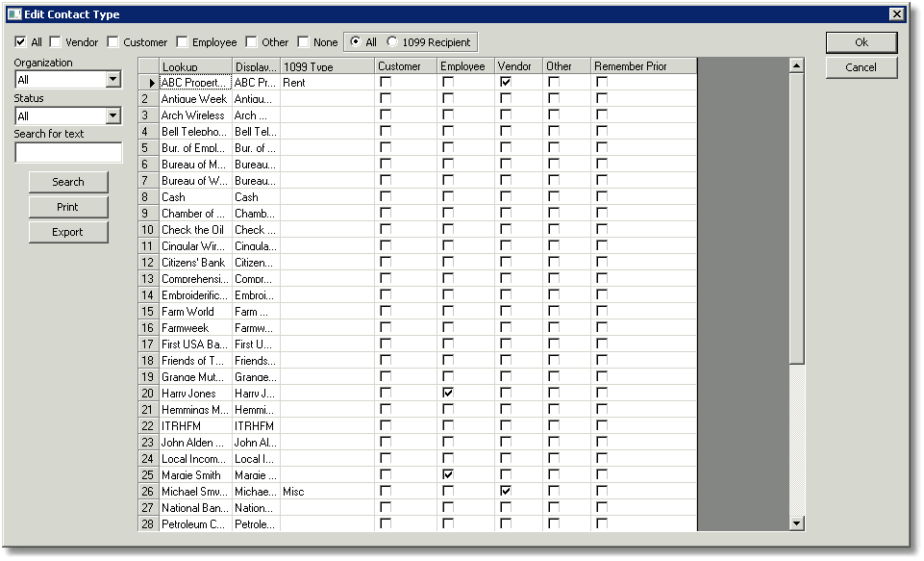
Task: Click the Search button
Action: [68, 182]
